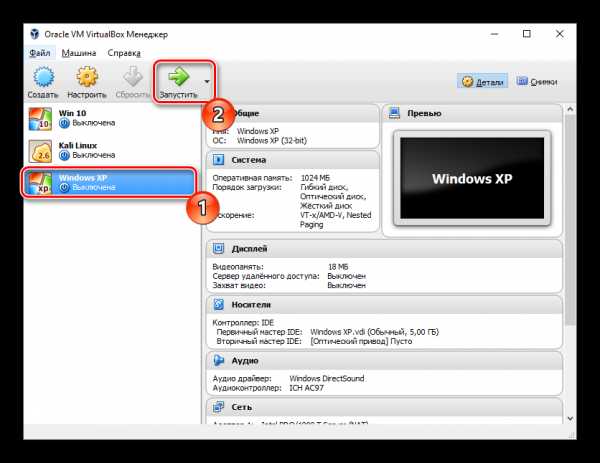Click the Сеть section header
The width and height of the screenshot is (600, 463).
240,407
